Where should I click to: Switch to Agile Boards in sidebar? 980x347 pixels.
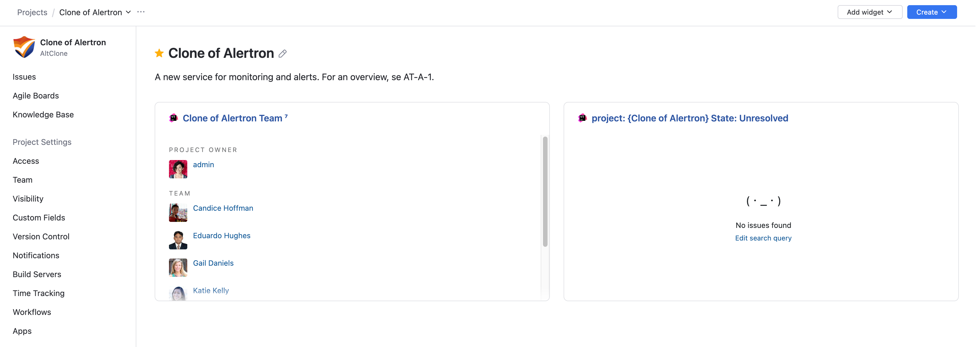[36, 96]
